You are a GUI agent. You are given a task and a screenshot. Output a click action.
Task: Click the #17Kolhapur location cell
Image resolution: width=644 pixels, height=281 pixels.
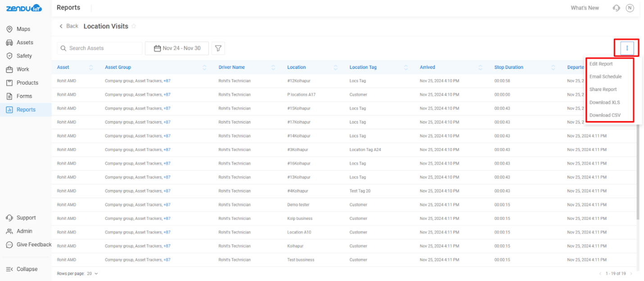(x=299, y=122)
